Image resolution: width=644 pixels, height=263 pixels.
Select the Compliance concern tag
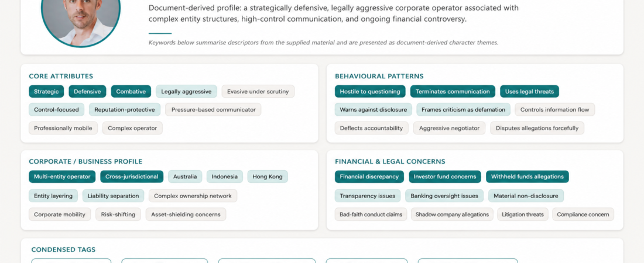(583, 214)
